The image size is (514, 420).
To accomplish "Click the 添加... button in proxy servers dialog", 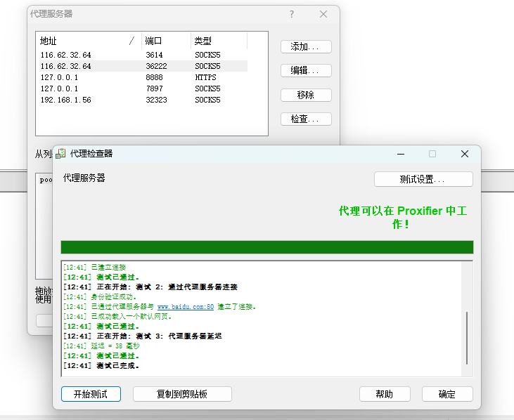I will 306,47.
